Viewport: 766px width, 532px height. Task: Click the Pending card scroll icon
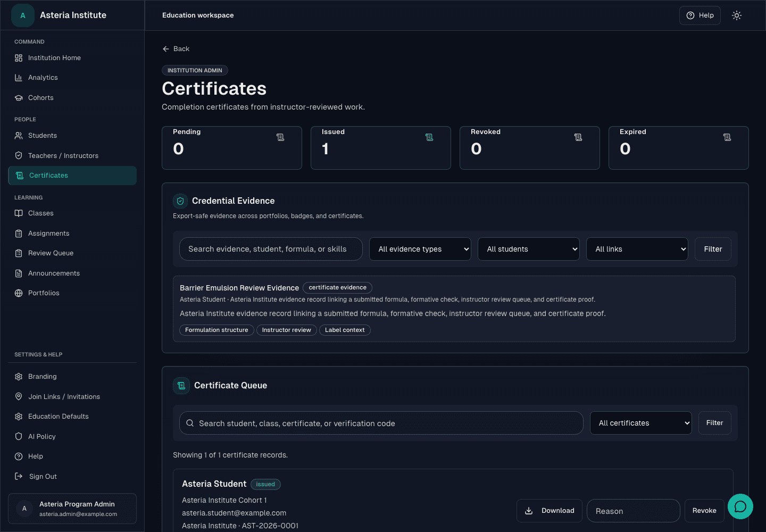click(x=280, y=137)
